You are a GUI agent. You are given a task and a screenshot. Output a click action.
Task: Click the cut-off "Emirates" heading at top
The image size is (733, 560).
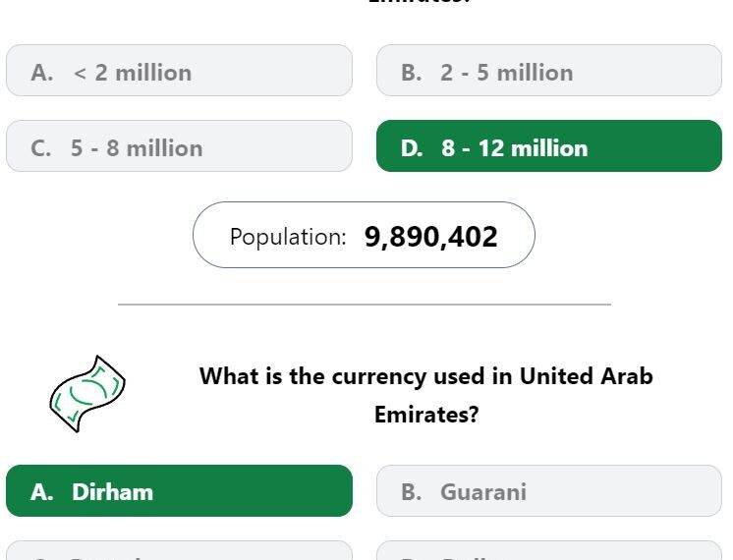[420, 2]
